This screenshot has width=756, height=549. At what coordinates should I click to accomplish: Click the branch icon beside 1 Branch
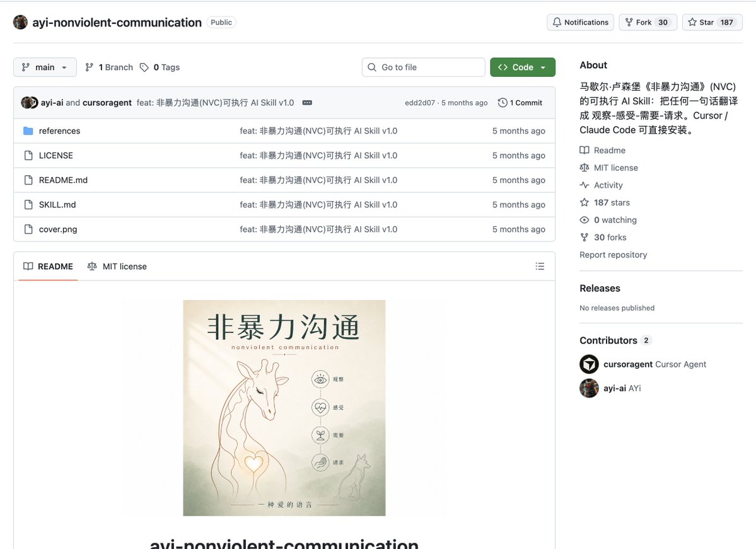pos(89,67)
